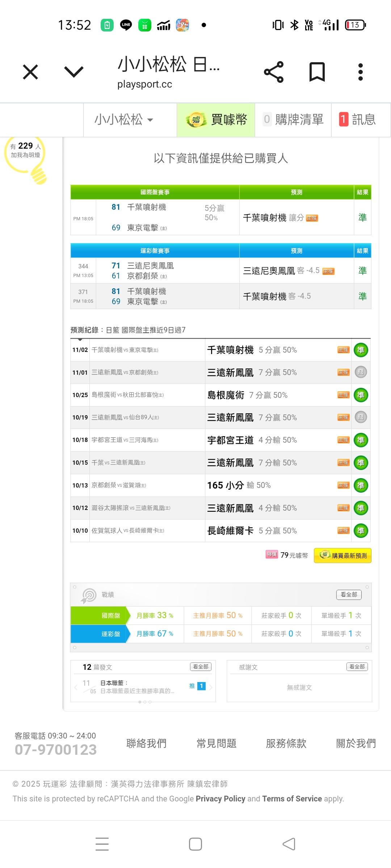Open Android recent apps menu icon
Image resolution: width=391 pixels, height=868 pixels.
(x=102, y=844)
